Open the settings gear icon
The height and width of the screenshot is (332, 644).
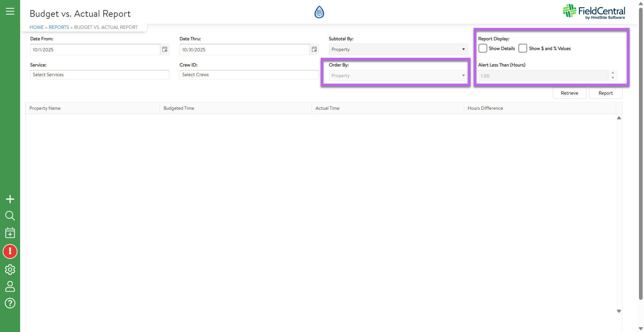tap(10, 270)
